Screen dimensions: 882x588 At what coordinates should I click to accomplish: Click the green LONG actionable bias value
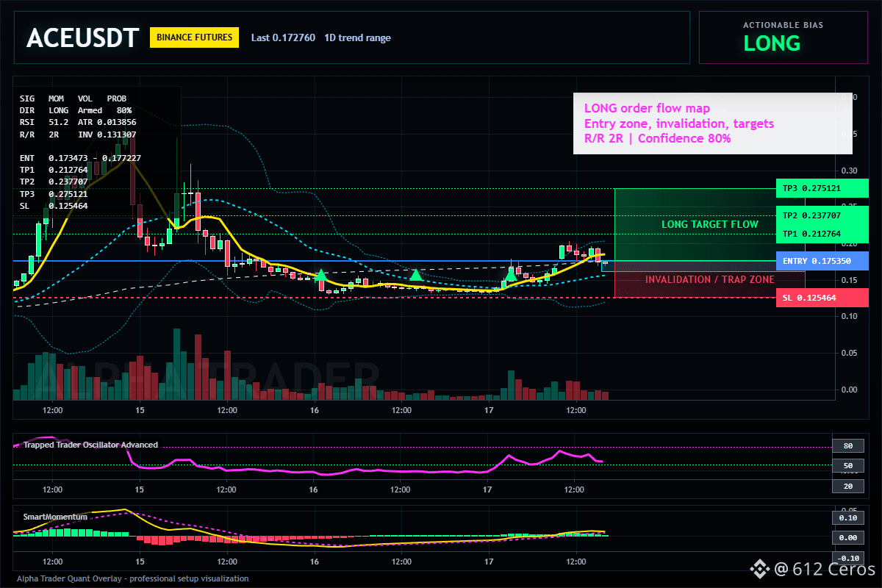coord(772,43)
